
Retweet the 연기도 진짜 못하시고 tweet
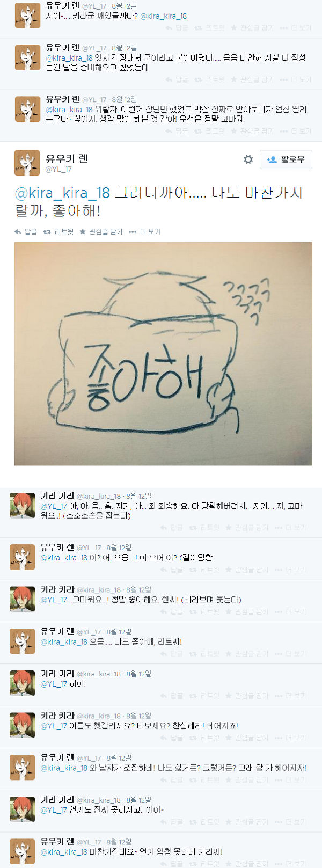193,822
